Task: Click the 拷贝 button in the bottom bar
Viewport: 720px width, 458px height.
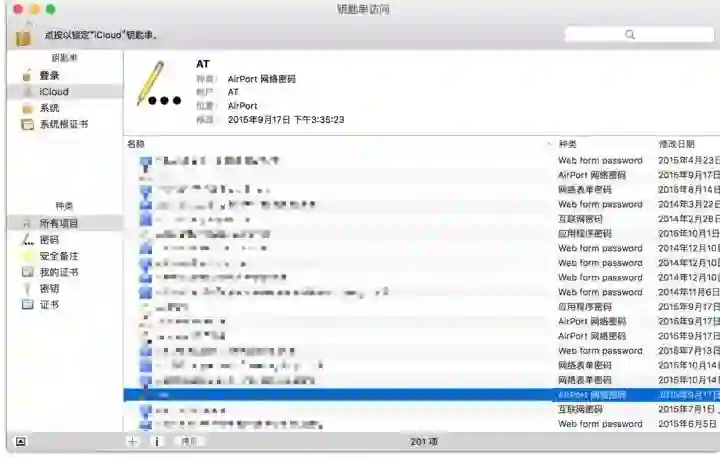Action: click(189, 441)
